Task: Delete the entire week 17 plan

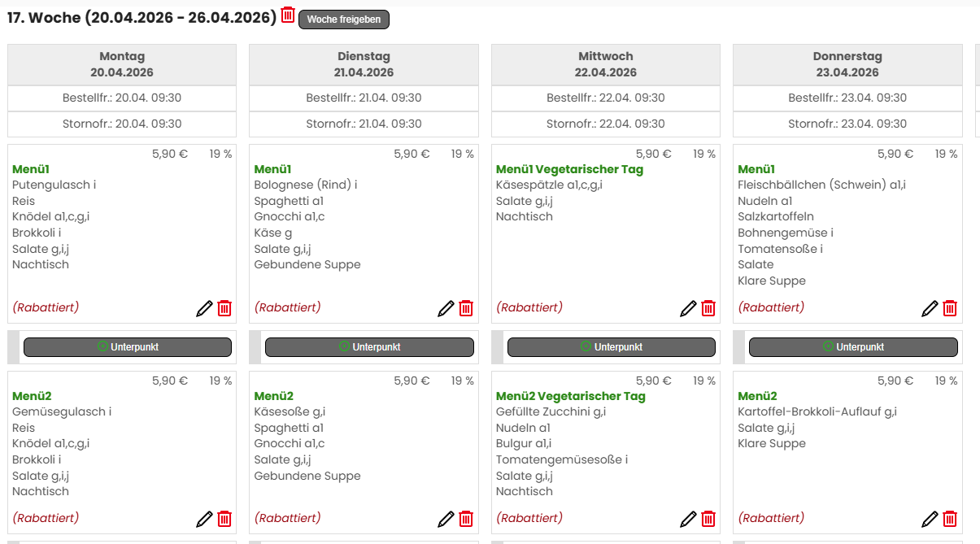Action: click(288, 15)
